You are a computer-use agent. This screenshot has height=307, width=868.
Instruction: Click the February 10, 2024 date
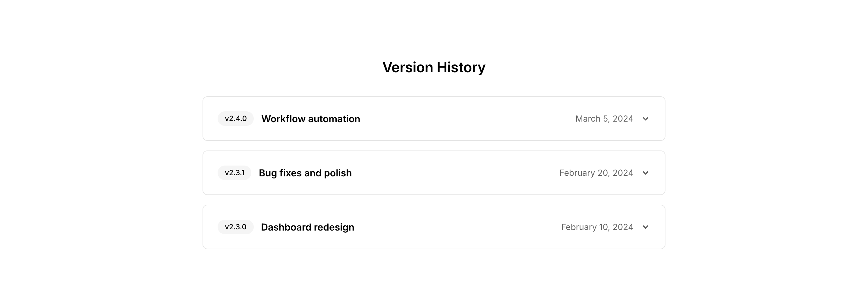pyautogui.click(x=597, y=227)
